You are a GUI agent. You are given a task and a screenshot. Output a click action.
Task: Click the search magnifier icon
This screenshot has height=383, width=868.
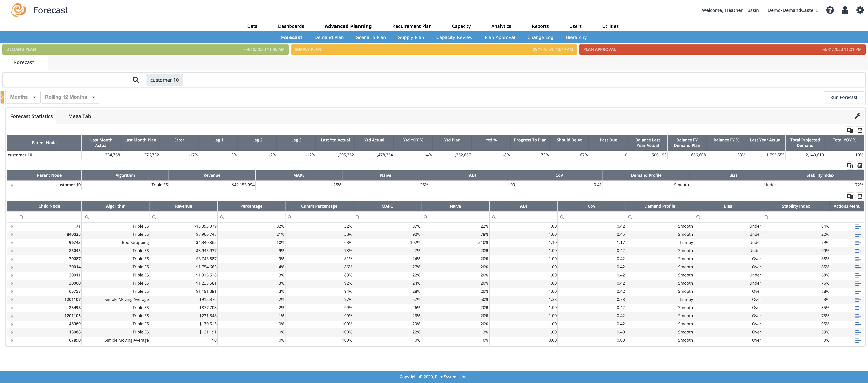[x=135, y=80]
